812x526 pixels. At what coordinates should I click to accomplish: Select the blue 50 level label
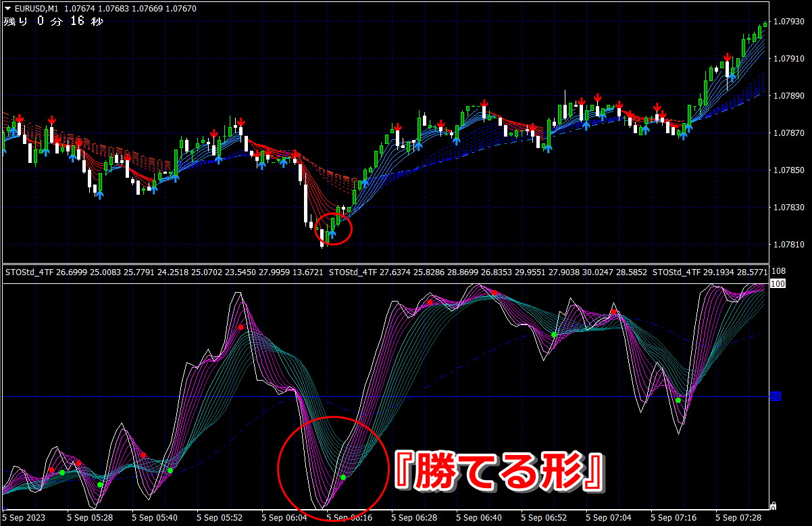(x=776, y=396)
